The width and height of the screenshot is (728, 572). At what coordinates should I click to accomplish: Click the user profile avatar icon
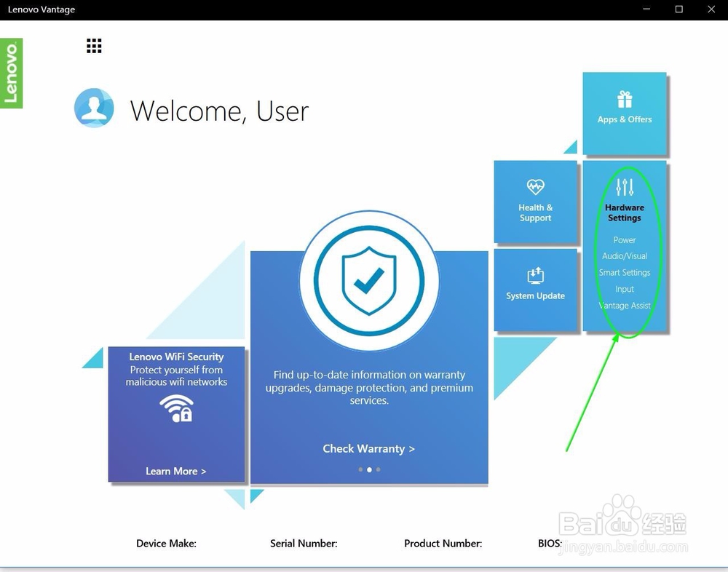[94, 108]
